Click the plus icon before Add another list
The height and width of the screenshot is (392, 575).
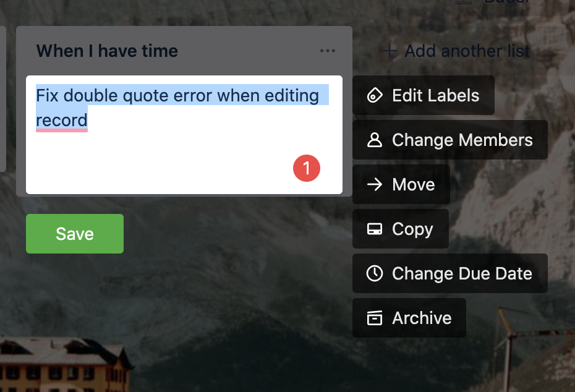(390, 51)
